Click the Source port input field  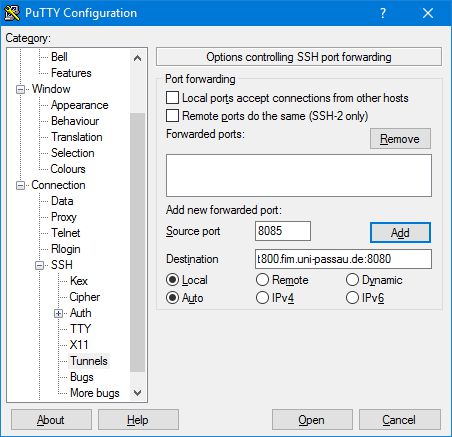point(283,231)
